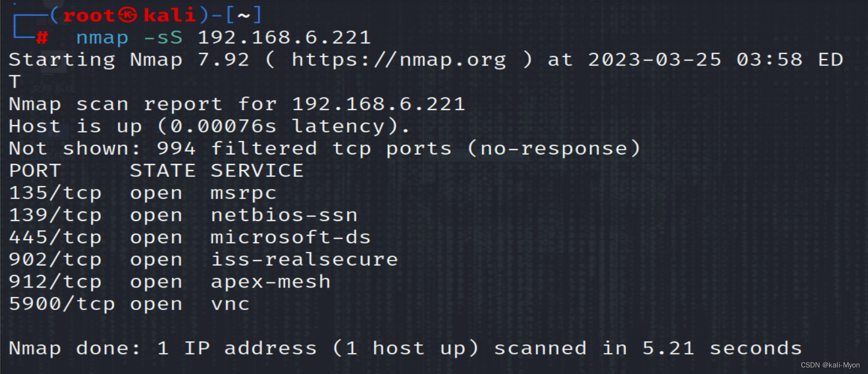Click the 135/tcp port entry
The image size is (868, 374).
[x=55, y=193]
